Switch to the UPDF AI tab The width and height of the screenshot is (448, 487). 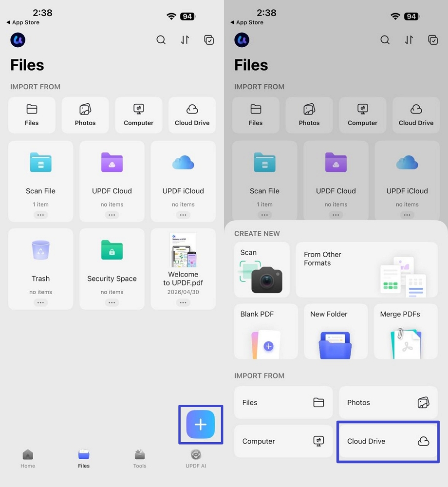196,459
